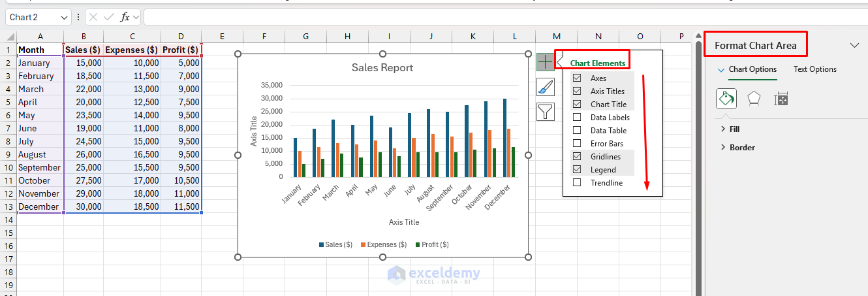Click the select-all corner of the sheet
Screen dimensions: 868x296
click(8, 36)
